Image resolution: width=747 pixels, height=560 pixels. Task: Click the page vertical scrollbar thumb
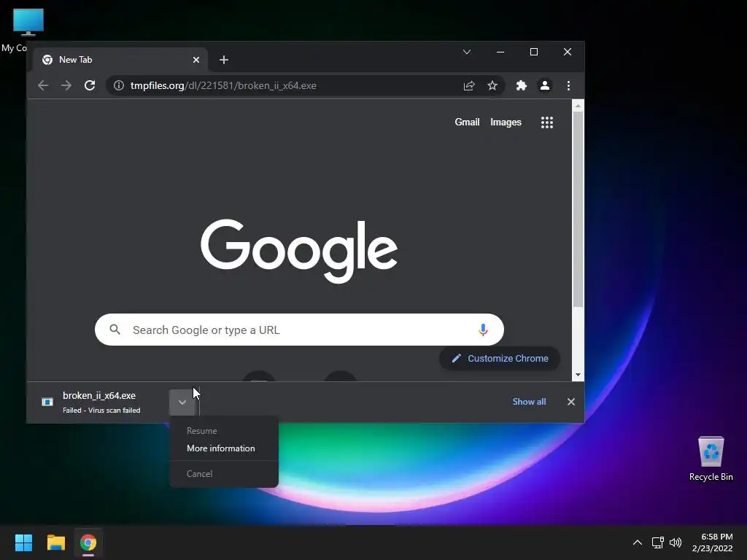(578, 209)
